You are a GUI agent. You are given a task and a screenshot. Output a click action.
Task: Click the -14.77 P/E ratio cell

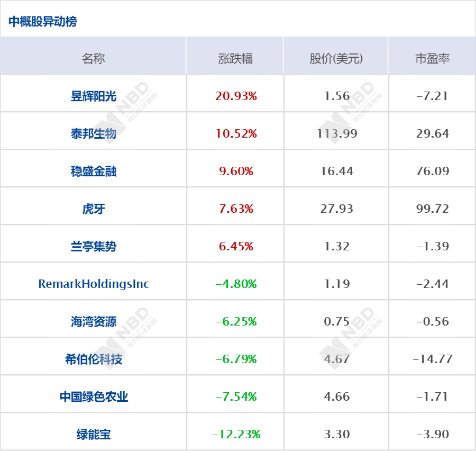(432, 359)
